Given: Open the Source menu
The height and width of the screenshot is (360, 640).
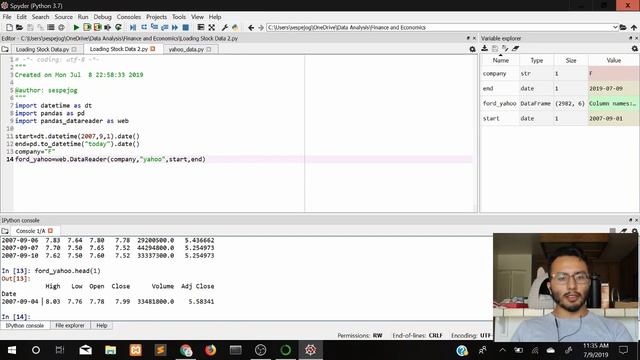Looking at the screenshot, I should point(63,17).
